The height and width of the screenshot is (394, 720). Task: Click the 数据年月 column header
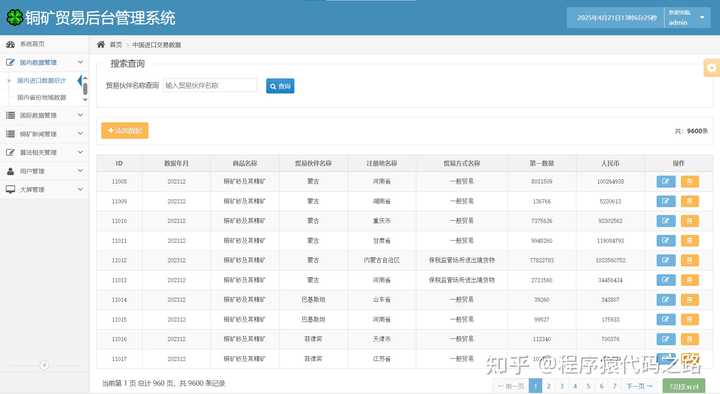click(176, 163)
